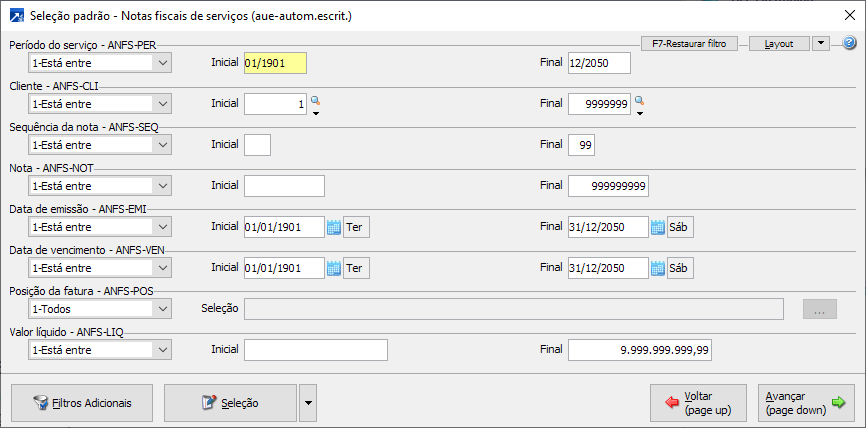866x428 pixels.
Task: Click the Filtros Adicionais button
Action: (83, 403)
